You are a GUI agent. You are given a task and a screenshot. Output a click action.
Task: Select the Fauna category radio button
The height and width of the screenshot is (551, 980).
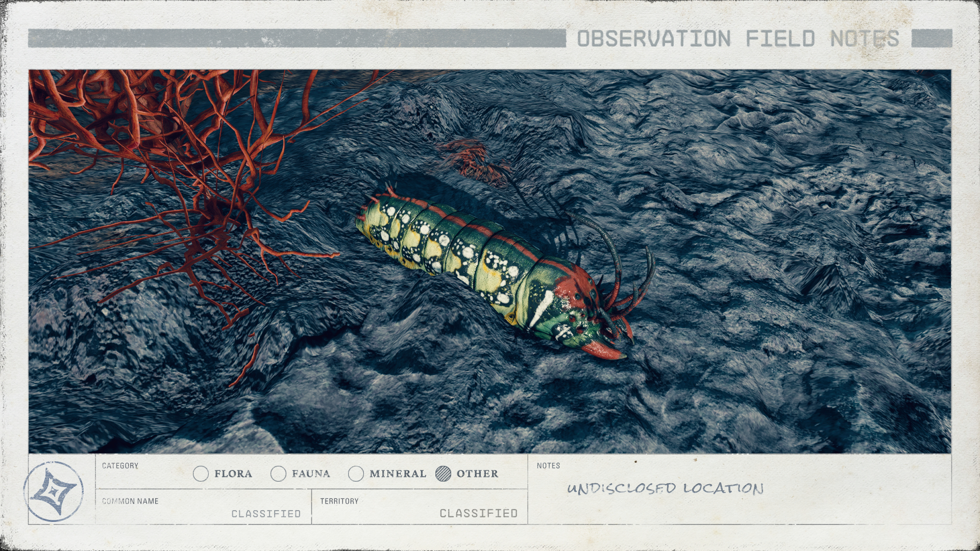click(x=278, y=474)
